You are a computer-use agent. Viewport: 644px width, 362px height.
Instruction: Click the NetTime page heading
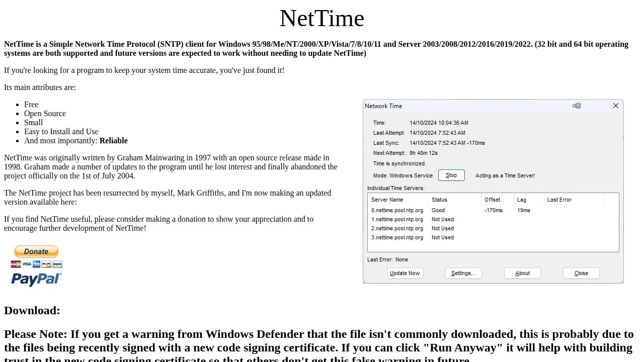point(322,18)
